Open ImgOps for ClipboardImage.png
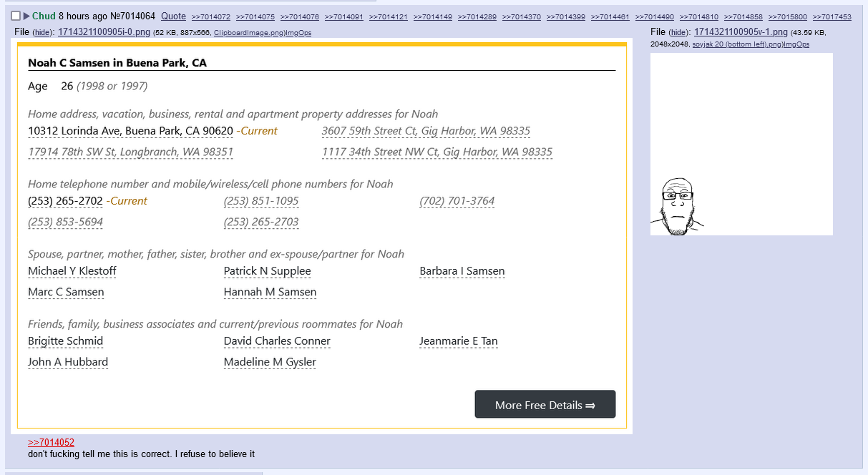Image resolution: width=868 pixels, height=475 pixels. tap(297, 33)
